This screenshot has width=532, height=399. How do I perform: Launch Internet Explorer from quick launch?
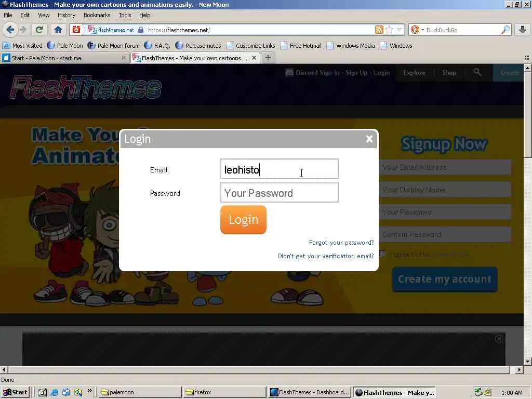(54, 393)
